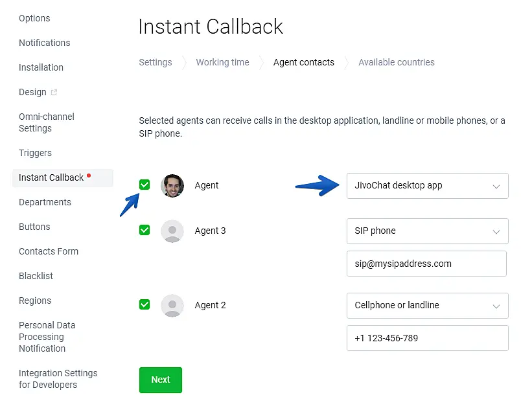This screenshot has height=419, width=532.
Task: Open the Cellphone or landline dropdown
Action: (x=427, y=306)
